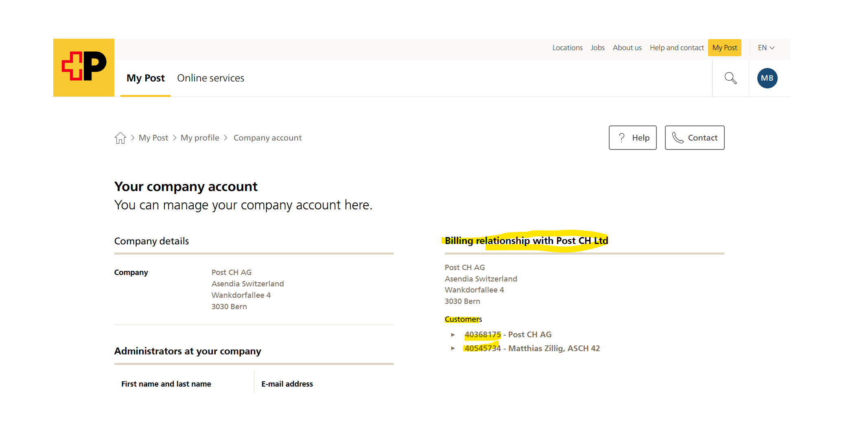868x444 pixels.
Task: Click 'E-mail address' column header
Action: click(287, 384)
